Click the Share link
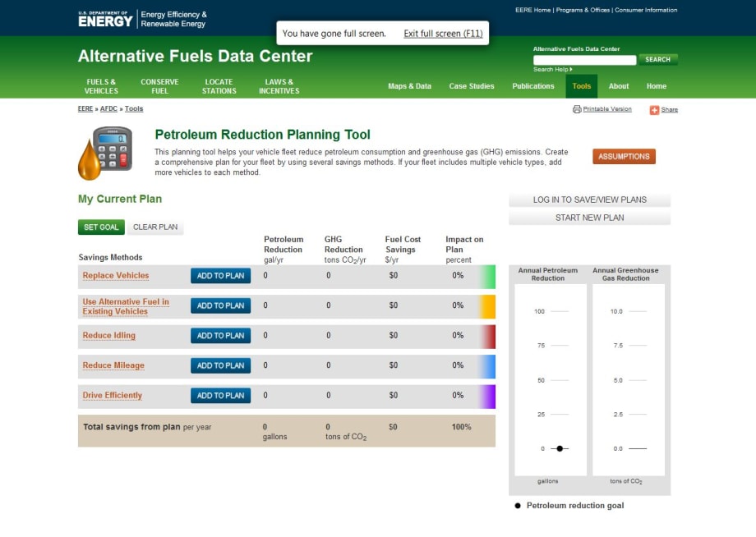 (x=669, y=110)
